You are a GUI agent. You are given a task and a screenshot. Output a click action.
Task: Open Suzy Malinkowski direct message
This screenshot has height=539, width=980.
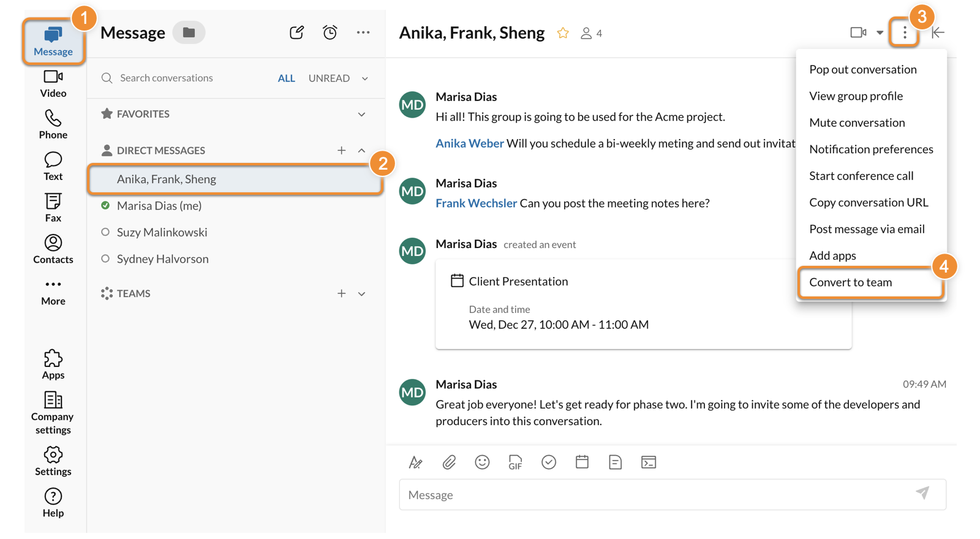162,232
